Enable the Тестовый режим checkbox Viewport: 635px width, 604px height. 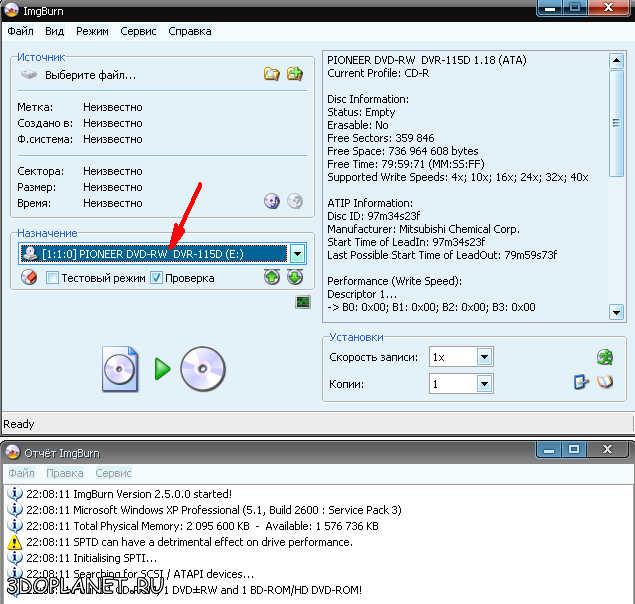pos(53,278)
